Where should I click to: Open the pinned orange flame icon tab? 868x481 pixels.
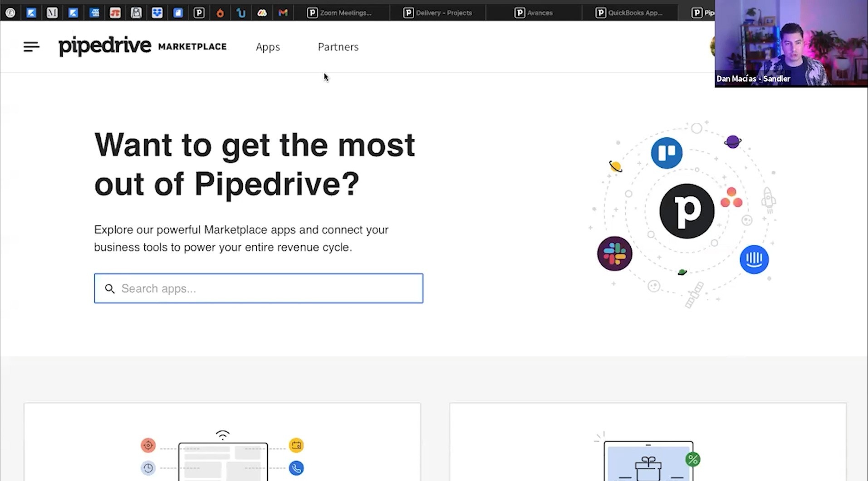[x=220, y=13]
